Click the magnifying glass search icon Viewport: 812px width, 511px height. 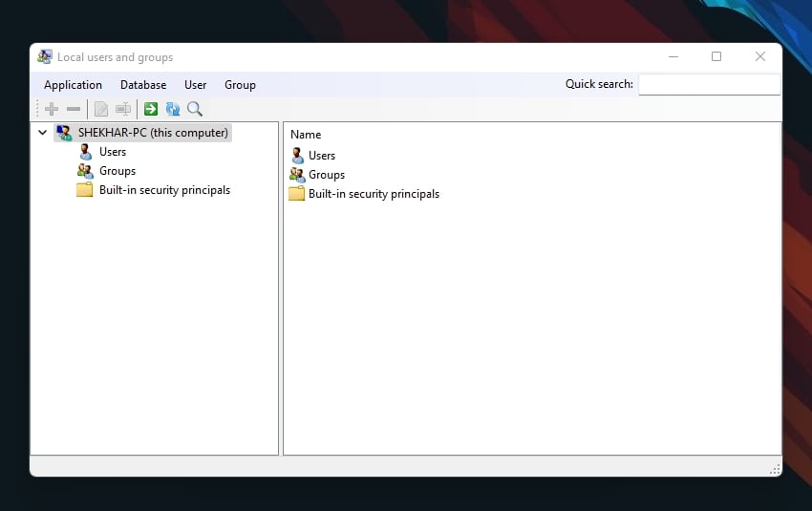(x=195, y=109)
